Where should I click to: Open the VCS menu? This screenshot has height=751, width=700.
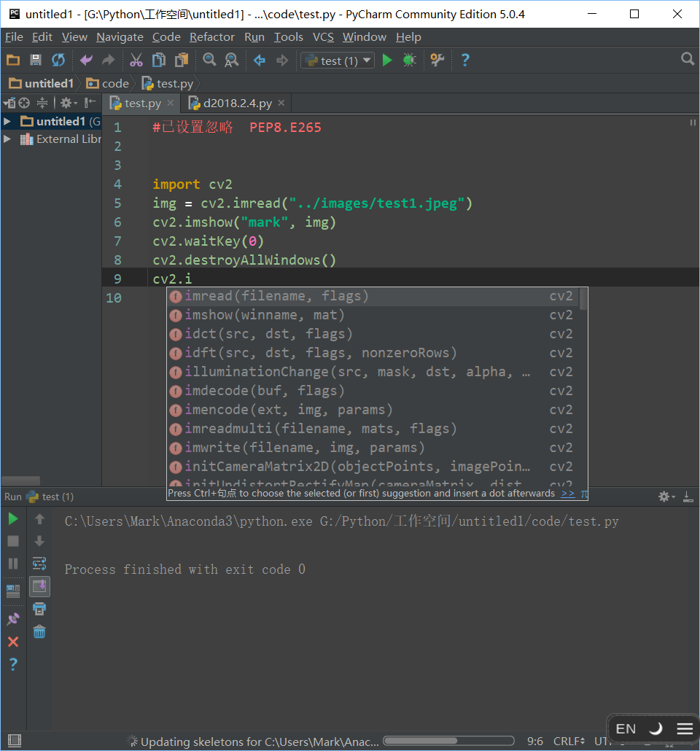coord(323,37)
